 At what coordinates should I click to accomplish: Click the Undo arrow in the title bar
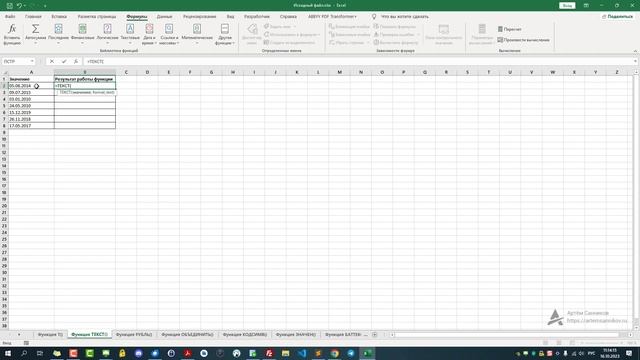pyautogui.click(x=19, y=6)
